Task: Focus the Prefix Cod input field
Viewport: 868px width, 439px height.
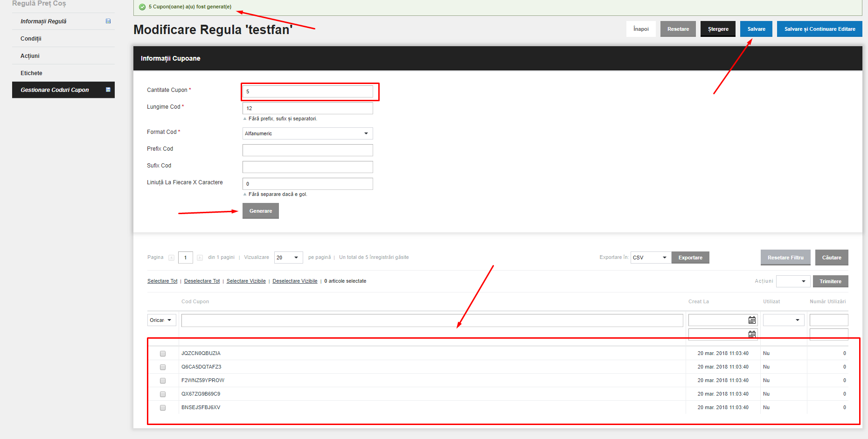Action: (x=307, y=150)
